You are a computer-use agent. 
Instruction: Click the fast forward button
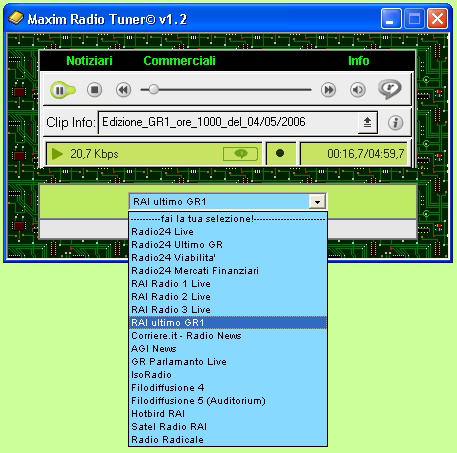328,90
